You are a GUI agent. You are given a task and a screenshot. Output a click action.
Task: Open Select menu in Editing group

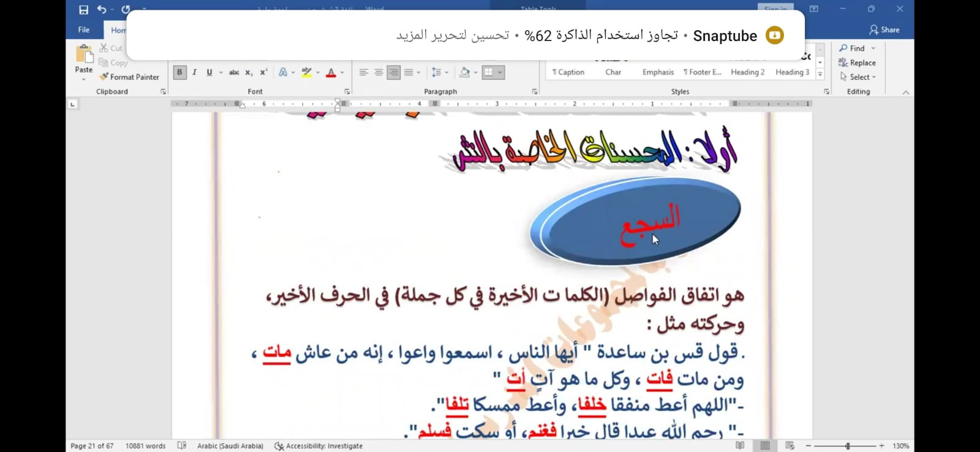click(858, 77)
